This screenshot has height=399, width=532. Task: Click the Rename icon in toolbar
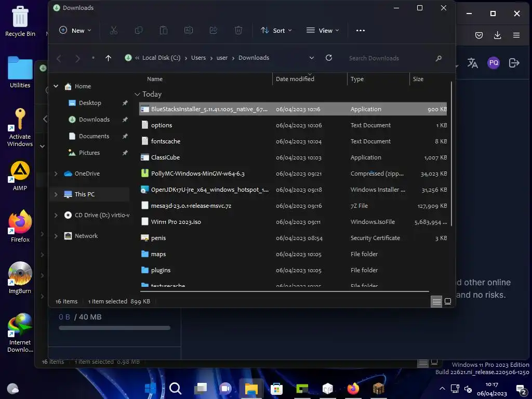188,30
